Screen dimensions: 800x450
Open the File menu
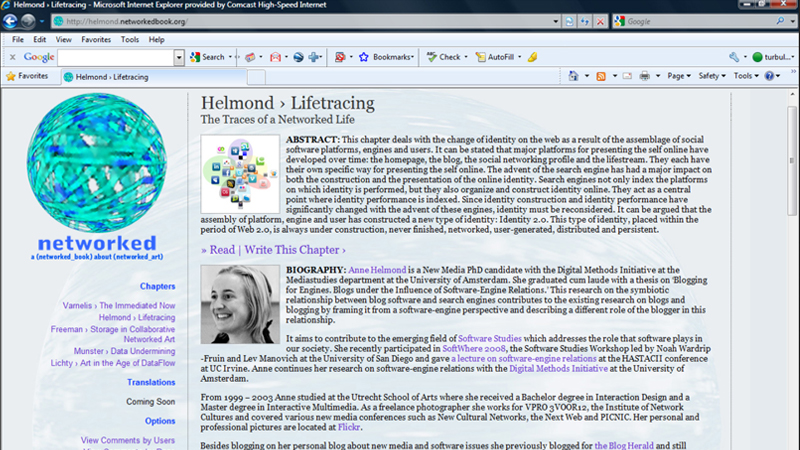[x=18, y=39]
